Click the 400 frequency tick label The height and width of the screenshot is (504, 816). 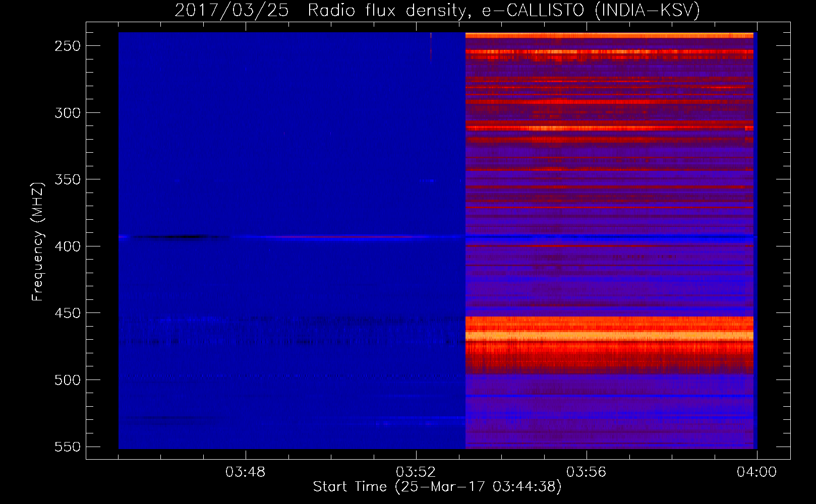pos(68,246)
